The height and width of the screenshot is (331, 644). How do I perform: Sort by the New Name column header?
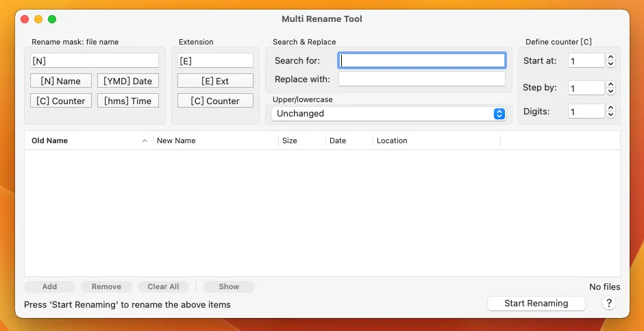(x=206, y=140)
